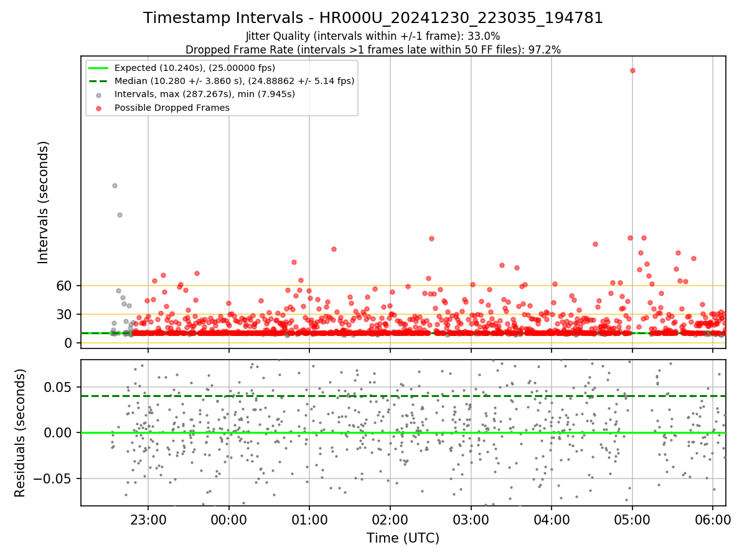The height and width of the screenshot is (560, 747).
Task: Click the 30 tick label on y-axis
Action: coord(65,314)
